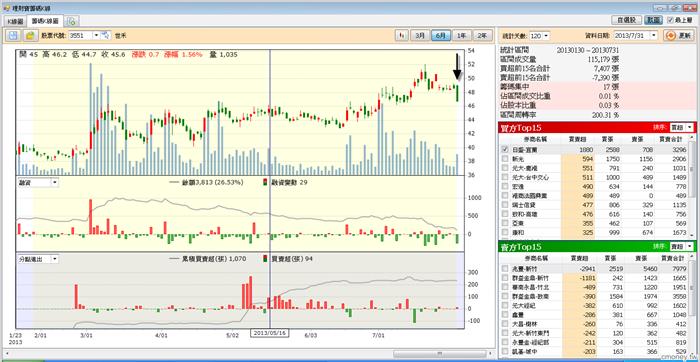700x362 pixels.
Task: Check the 永豐-新竹 seller checkbox
Action: 505,269
